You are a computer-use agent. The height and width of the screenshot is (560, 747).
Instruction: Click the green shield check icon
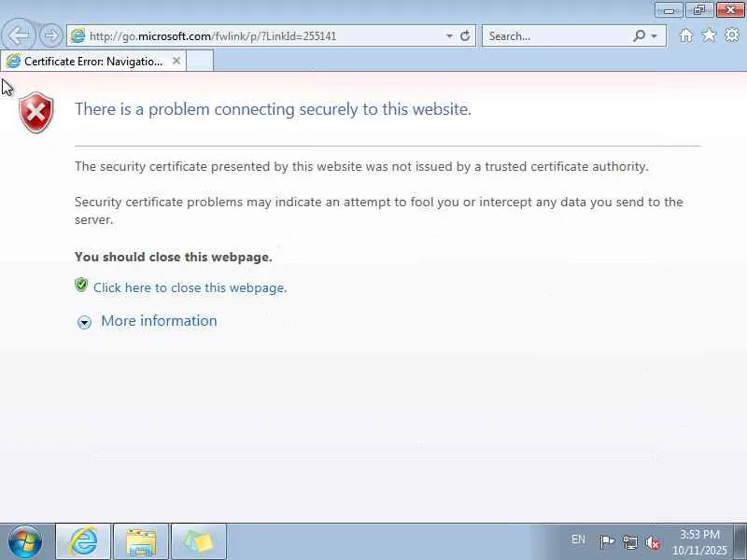81,285
